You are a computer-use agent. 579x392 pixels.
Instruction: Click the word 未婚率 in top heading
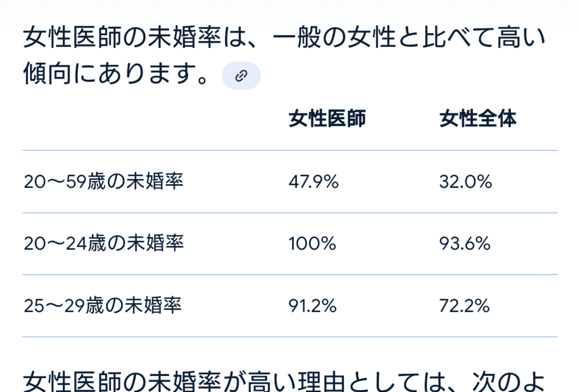pos(184,37)
